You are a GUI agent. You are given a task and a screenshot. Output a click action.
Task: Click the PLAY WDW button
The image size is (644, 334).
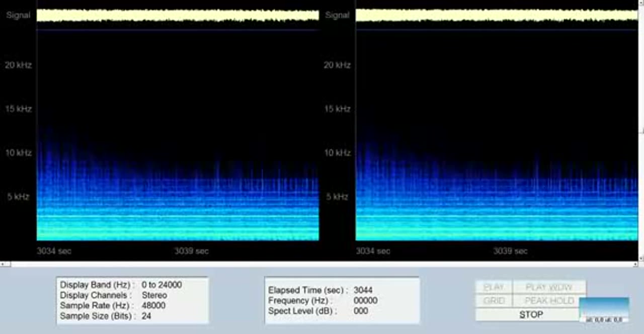pos(549,287)
